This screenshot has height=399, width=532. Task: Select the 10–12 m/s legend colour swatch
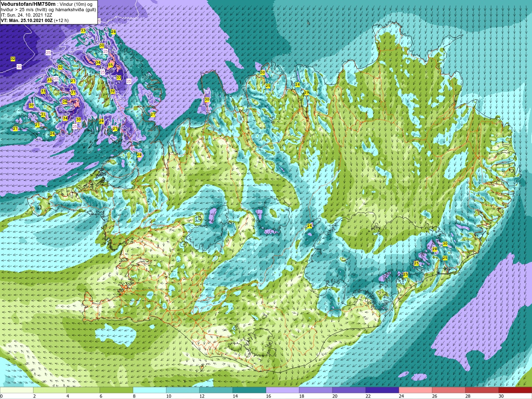[183, 390]
